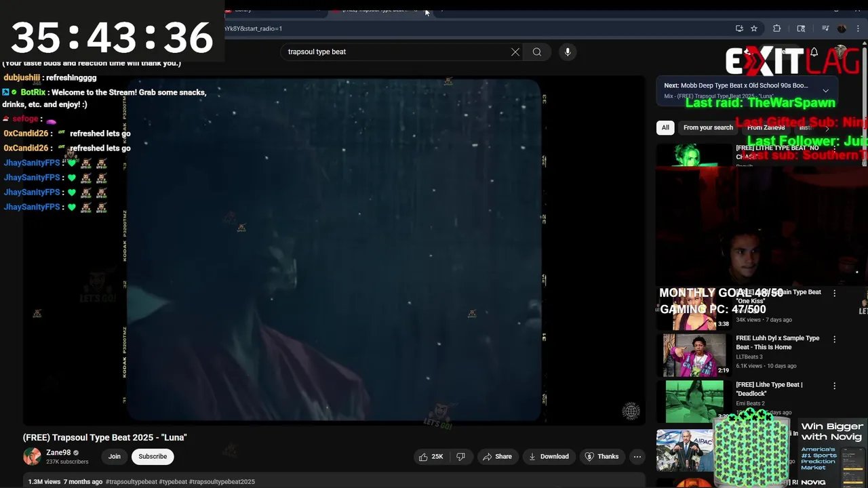Open Lithe "Deadlock" video thumbnail
This screenshot has height=488, width=868.
tap(694, 401)
